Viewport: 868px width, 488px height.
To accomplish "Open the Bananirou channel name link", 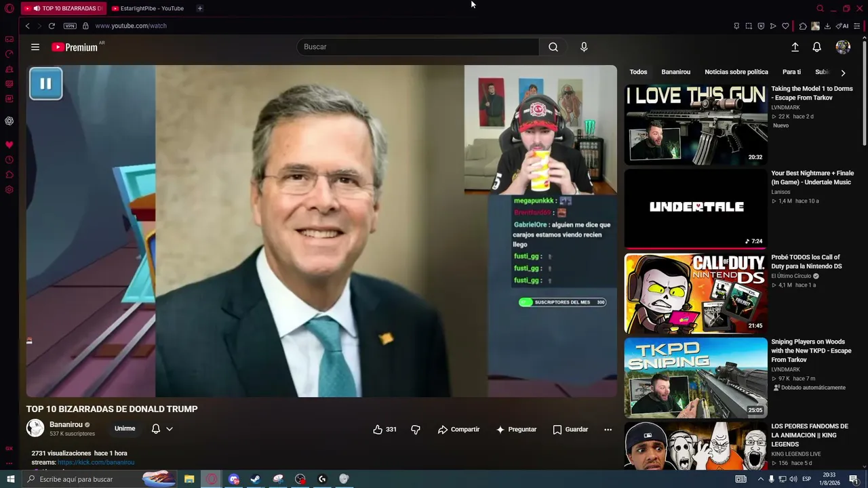I will tap(66, 425).
